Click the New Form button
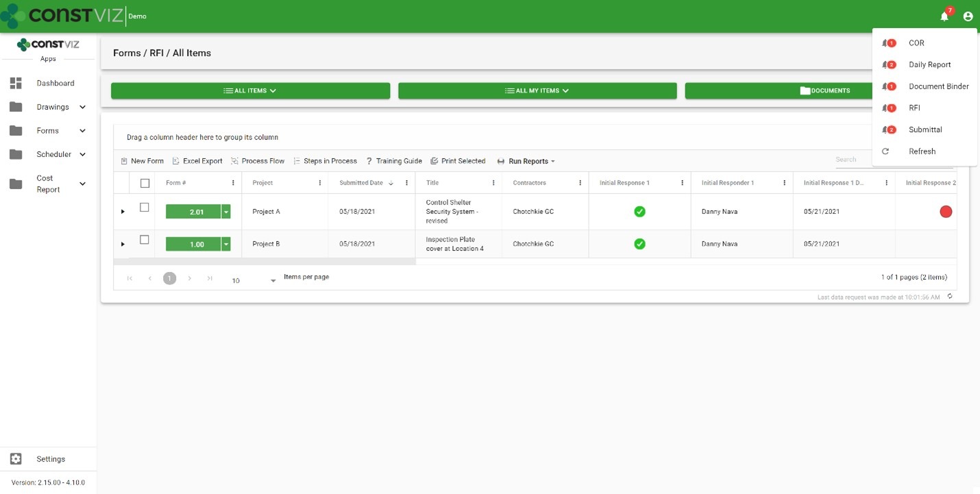 pos(142,161)
